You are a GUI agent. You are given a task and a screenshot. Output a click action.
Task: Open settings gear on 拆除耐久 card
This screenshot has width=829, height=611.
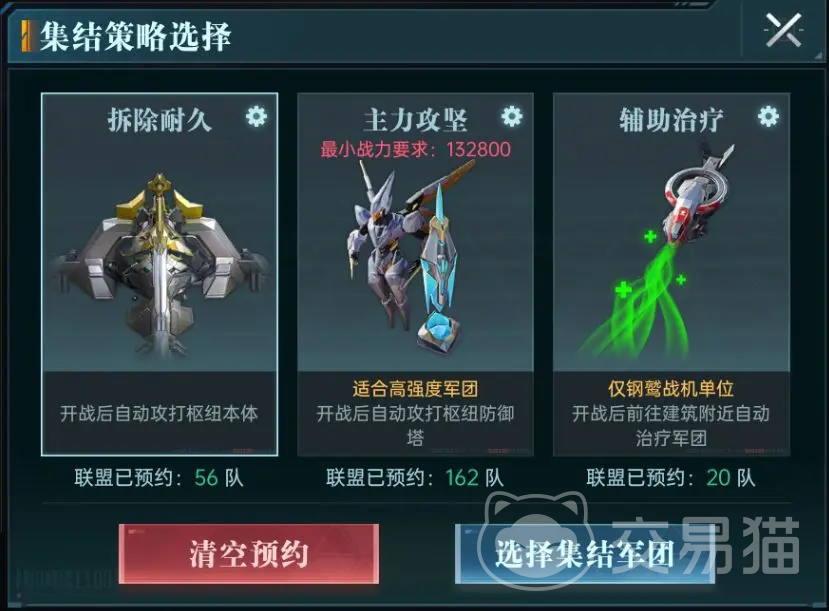(256, 116)
